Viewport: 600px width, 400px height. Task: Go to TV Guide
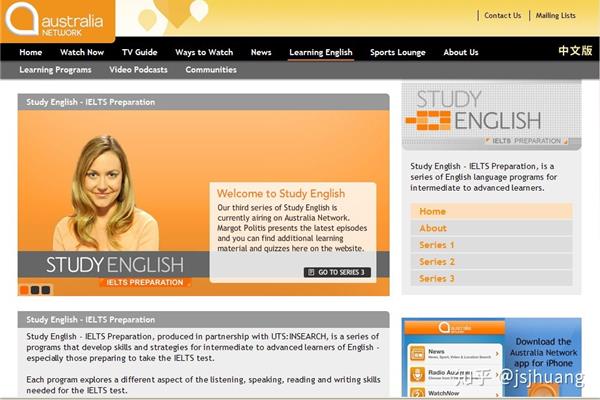pos(140,52)
